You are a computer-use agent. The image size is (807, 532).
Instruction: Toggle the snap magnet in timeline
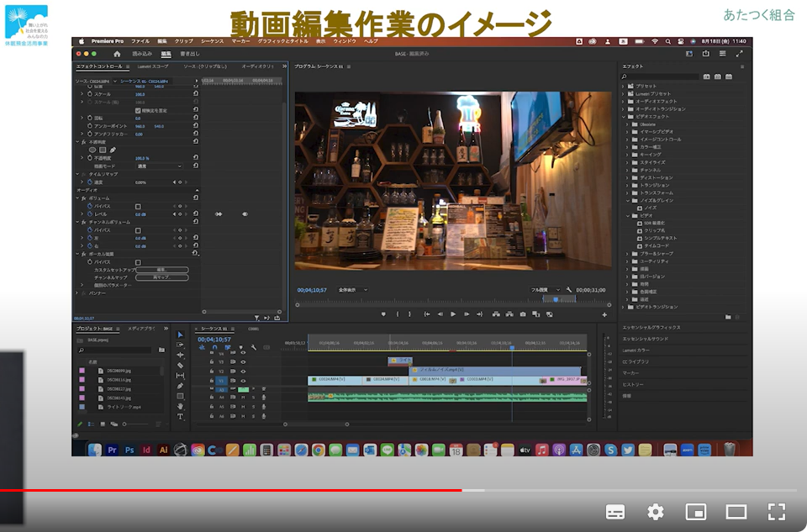(214, 347)
